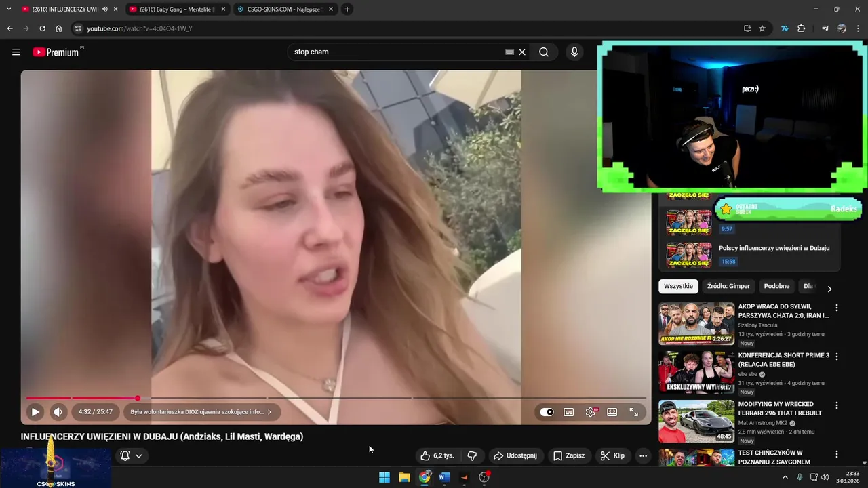Viewport: 868px width, 488px height.
Task: Switch to CSGO-SKINS.COM browser tab
Action: (x=283, y=9)
